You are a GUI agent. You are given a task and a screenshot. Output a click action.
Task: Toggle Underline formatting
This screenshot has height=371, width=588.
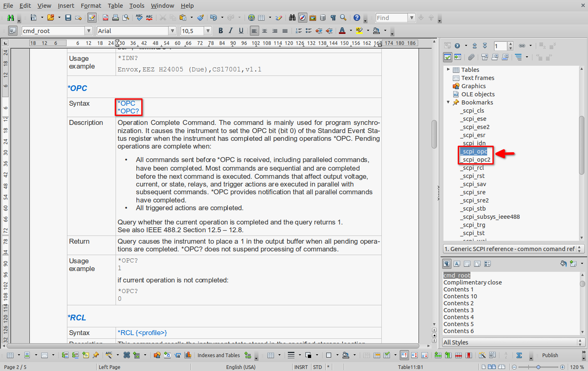point(241,31)
